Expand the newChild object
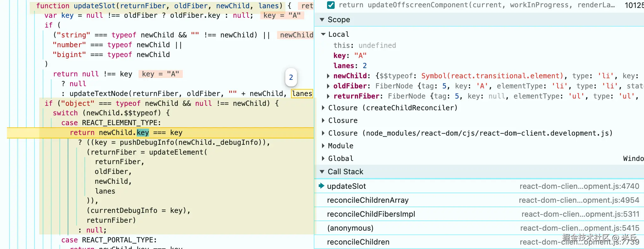The width and height of the screenshot is (644, 249). pyautogui.click(x=328, y=76)
